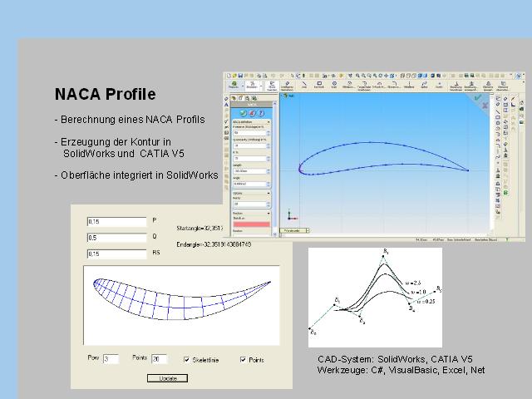The height and width of the screenshot is (399, 532).
Task: Click 'Werkzeuge: C#, VisualBasic, Excel, Net' text
Action: click(401, 370)
